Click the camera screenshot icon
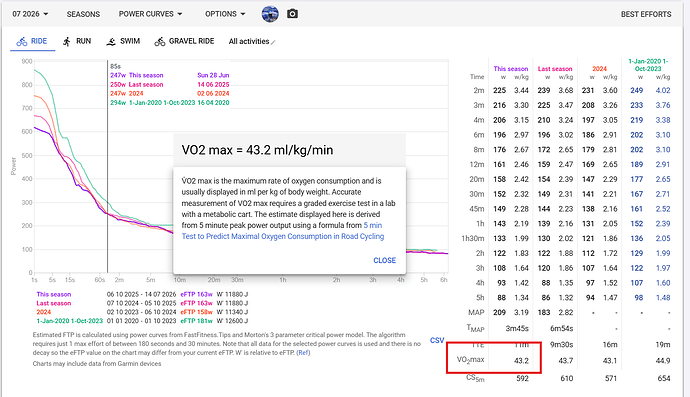Screen dimensions: 690x397 pos(292,14)
